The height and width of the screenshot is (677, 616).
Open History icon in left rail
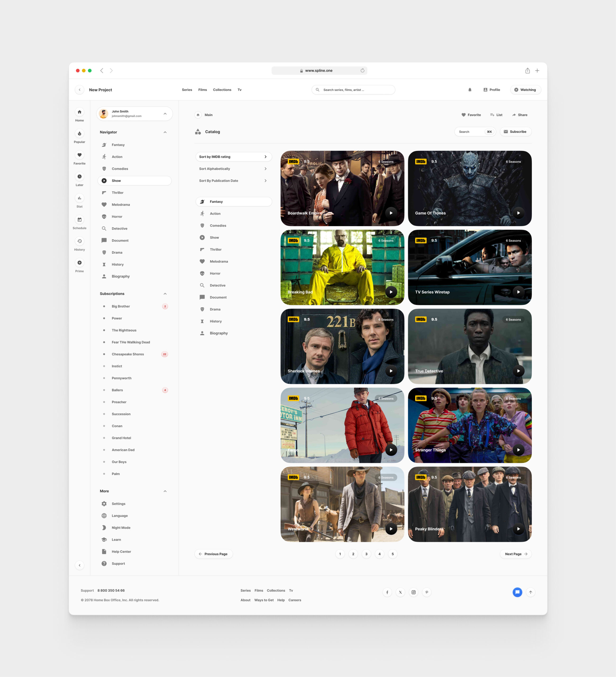79,241
